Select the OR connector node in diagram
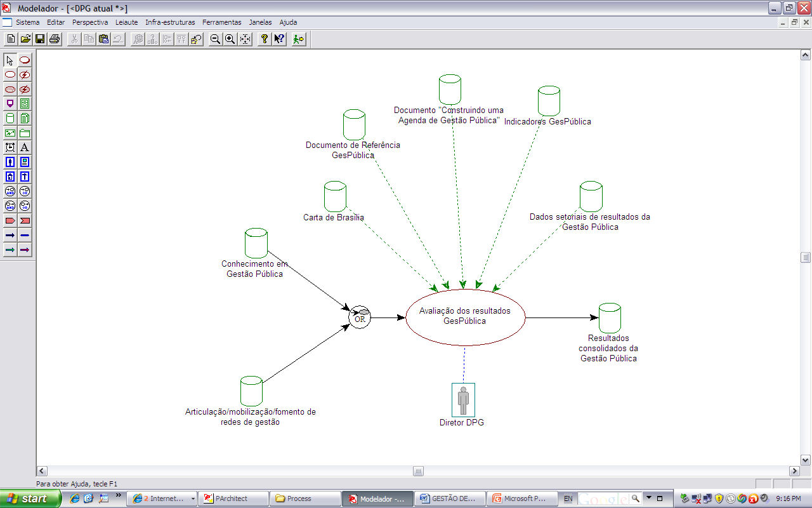 tap(360, 317)
